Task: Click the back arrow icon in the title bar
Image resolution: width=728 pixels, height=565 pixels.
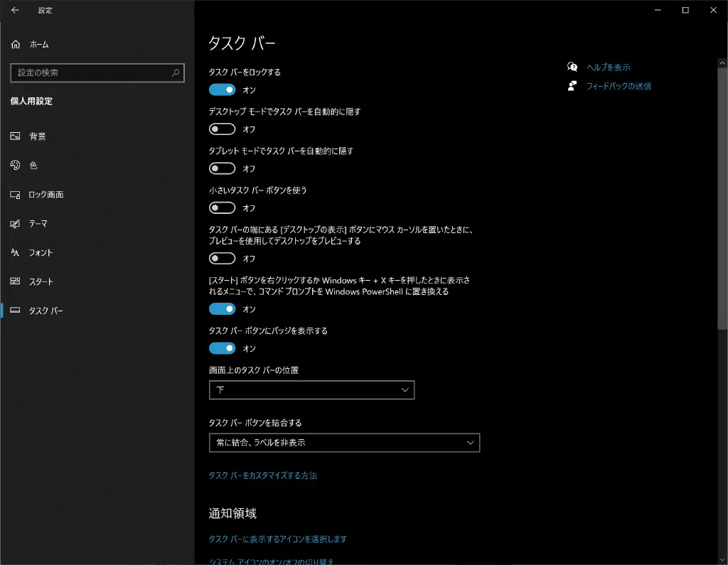Action: click(x=15, y=11)
